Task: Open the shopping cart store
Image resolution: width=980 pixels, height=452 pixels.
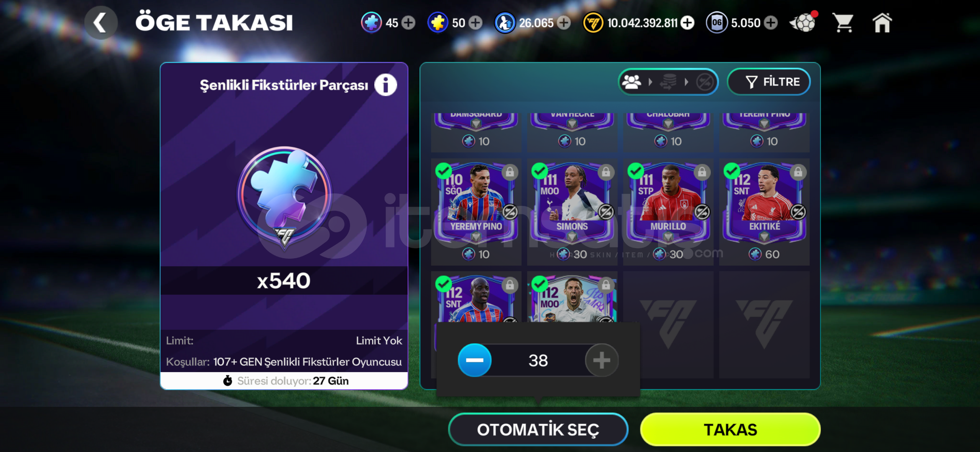Action: coord(843,23)
